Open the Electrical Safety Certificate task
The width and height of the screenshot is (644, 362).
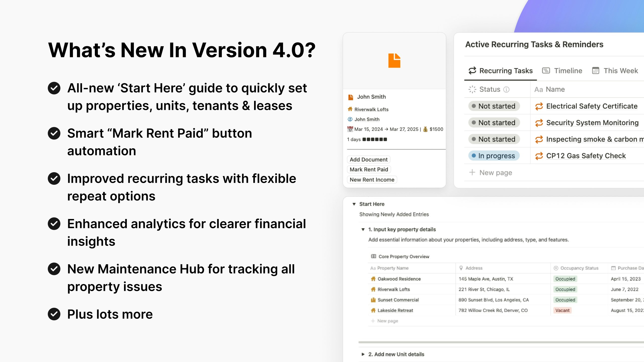pyautogui.click(x=592, y=106)
